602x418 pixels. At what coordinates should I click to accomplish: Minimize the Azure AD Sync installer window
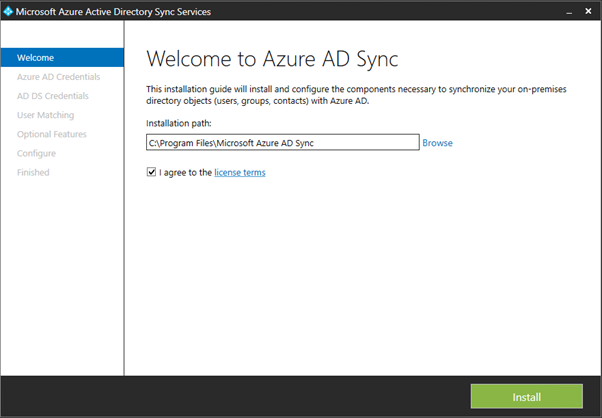point(555,11)
